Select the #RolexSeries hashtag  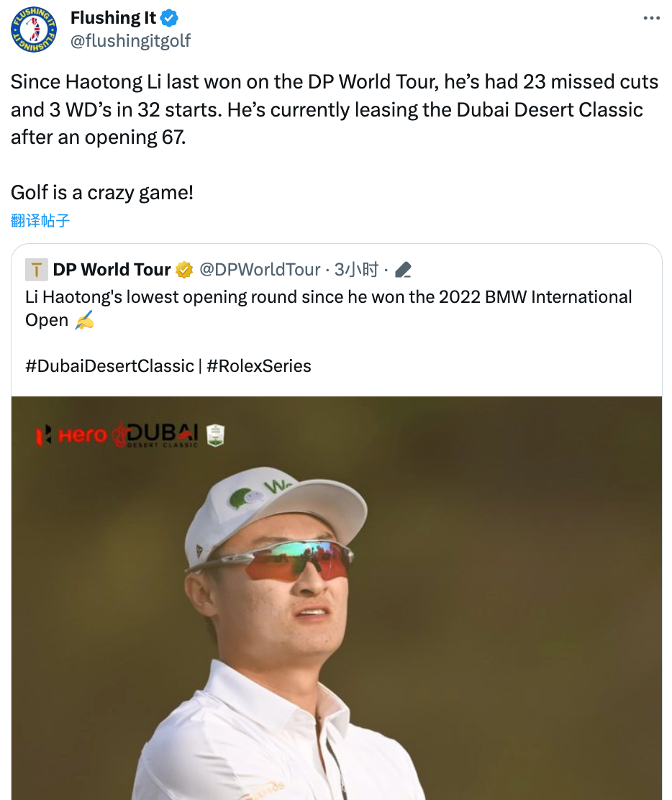point(259,365)
